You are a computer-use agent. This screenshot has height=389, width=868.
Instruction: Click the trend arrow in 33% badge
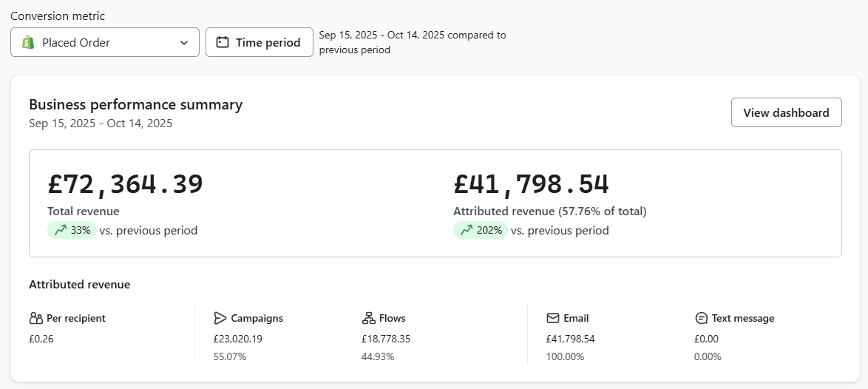(x=61, y=230)
